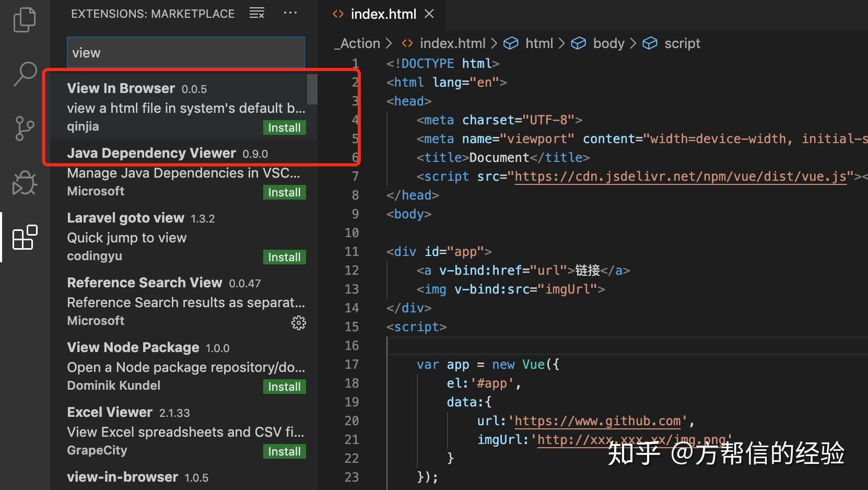Select the Extensions icon in activity bar
This screenshot has width=868, height=490.
24,238
